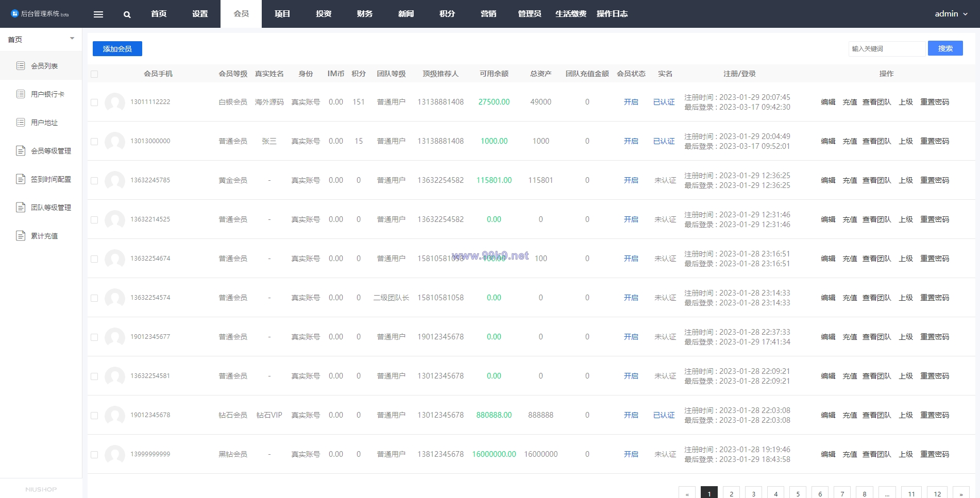
Task: Select 累计充值 in the sidebar
Action: [41, 235]
